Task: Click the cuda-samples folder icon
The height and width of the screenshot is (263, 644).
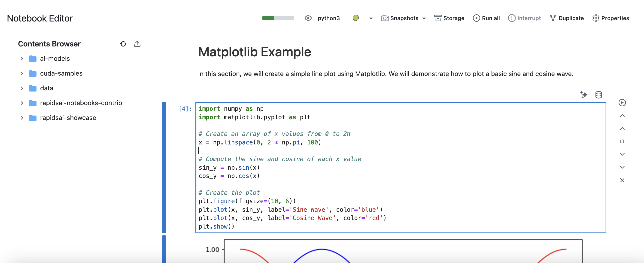Action: [x=33, y=73]
